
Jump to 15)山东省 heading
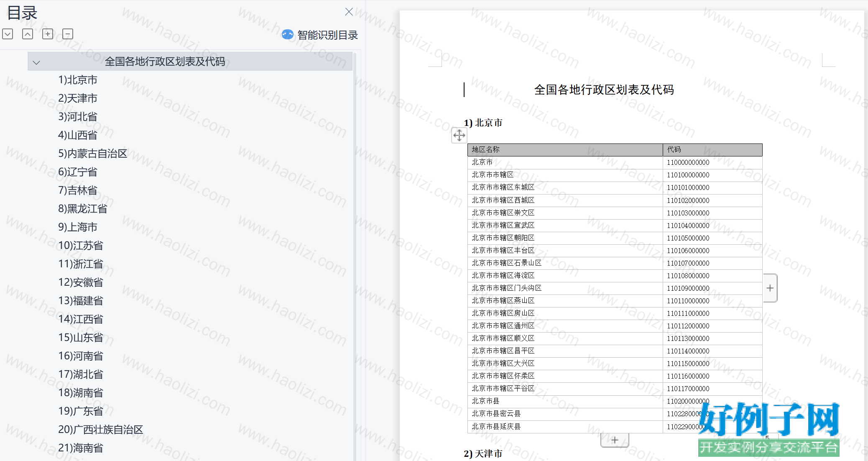pos(81,338)
